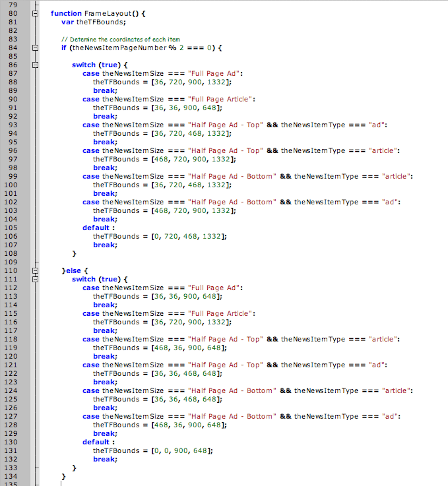Click the array [36, 36, 900, 648] on line 91

pyautogui.click(x=186, y=108)
